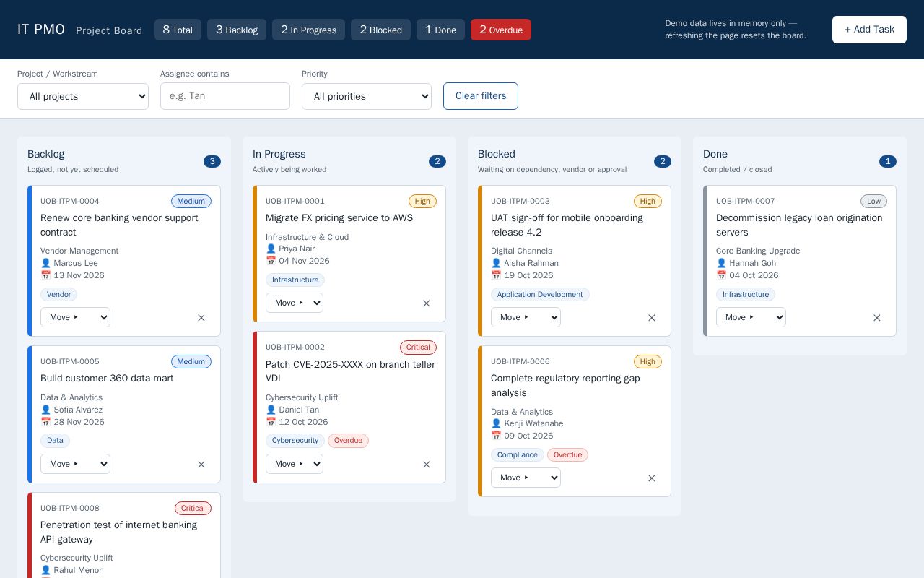
Task: Delete the Patch CVE-2025-XXXX task card
Action: click(x=427, y=465)
